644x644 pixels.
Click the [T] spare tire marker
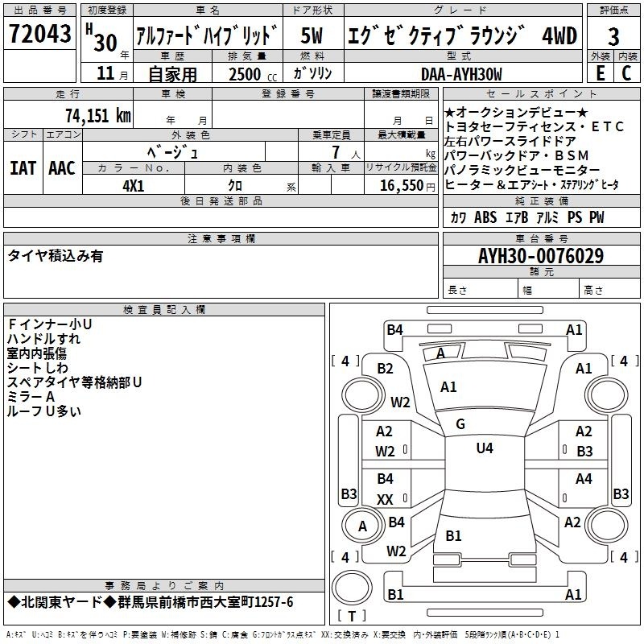(x=351, y=617)
